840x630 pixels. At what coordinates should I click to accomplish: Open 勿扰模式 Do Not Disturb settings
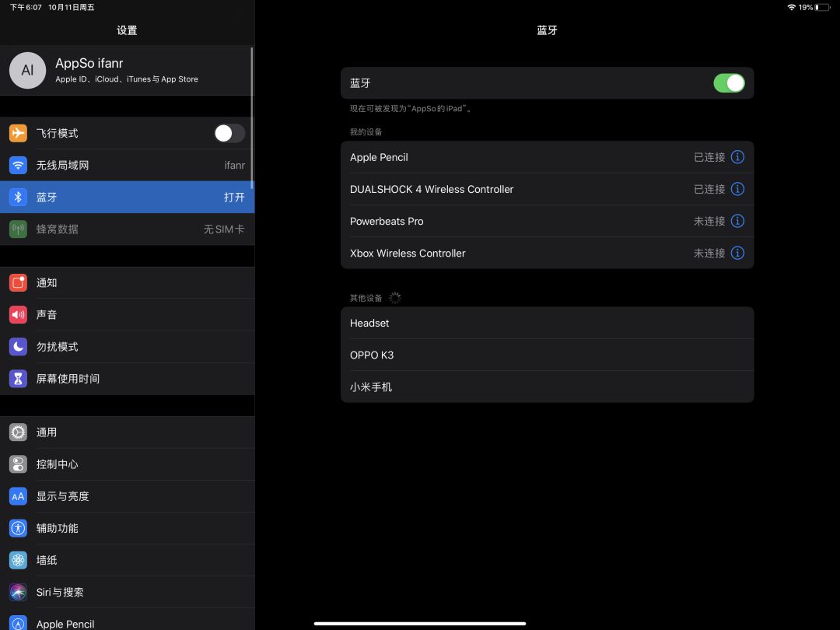(x=127, y=347)
